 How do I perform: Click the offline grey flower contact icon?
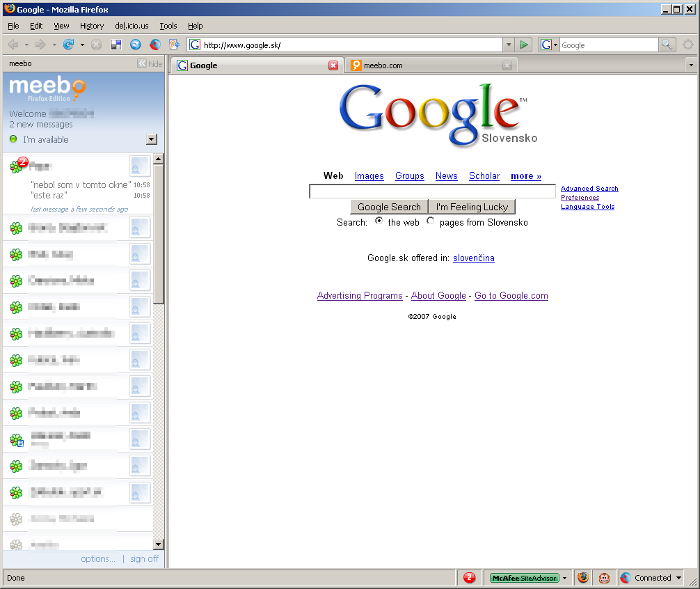tap(16, 519)
